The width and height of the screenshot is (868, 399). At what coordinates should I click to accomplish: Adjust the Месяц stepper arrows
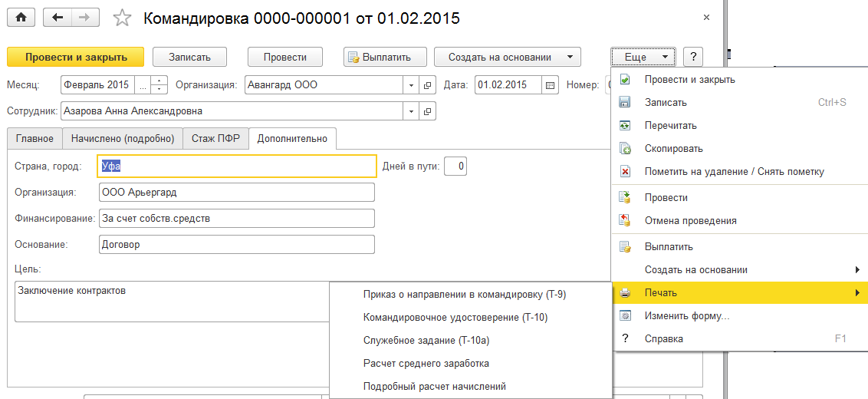click(159, 85)
